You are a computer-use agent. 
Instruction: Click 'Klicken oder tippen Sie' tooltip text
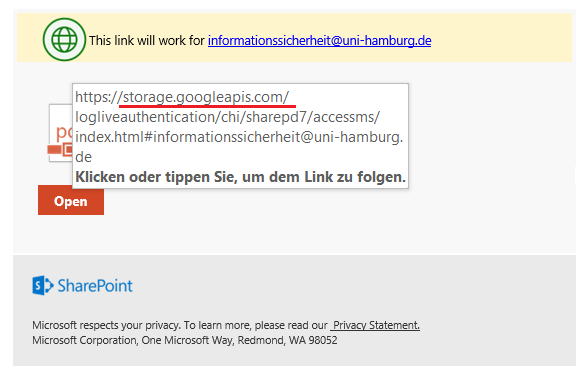pos(240,177)
